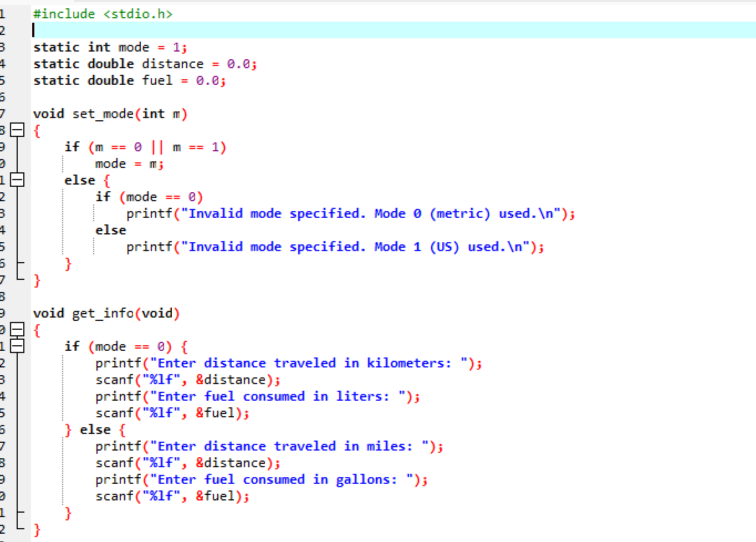Click the 'Mode 1 (US) used' printf line
This screenshot has width=756, height=542.
pos(335,247)
